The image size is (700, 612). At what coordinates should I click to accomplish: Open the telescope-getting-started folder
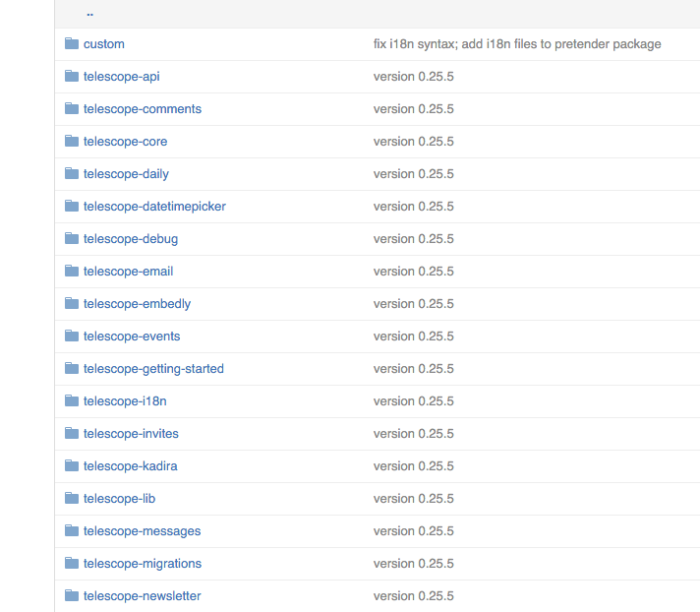(x=153, y=369)
